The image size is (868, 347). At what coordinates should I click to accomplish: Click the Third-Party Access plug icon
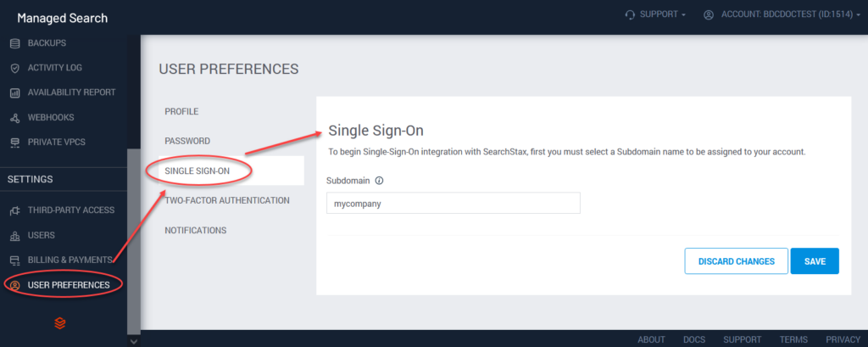click(15, 210)
